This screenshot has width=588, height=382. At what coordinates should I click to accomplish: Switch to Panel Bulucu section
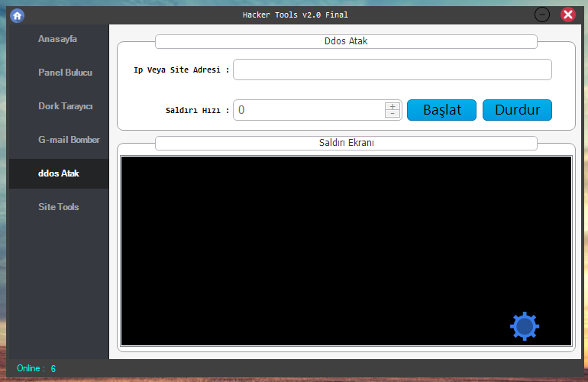65,73
